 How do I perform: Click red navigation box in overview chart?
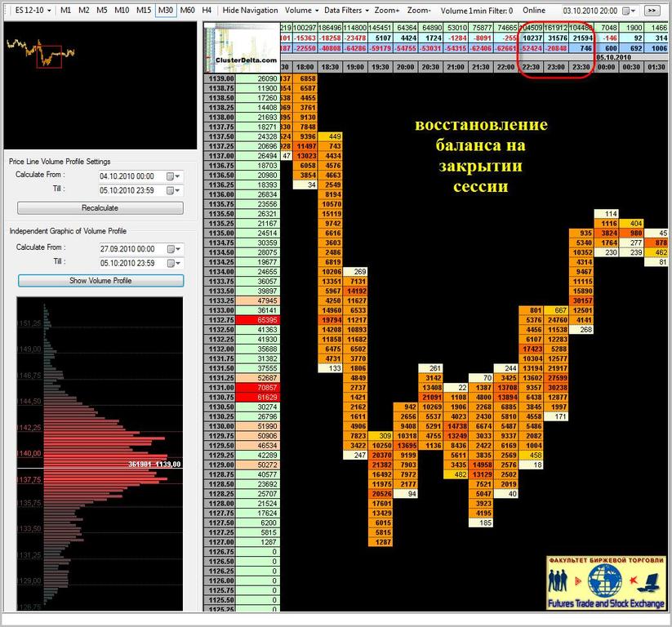tap(49, 56)
